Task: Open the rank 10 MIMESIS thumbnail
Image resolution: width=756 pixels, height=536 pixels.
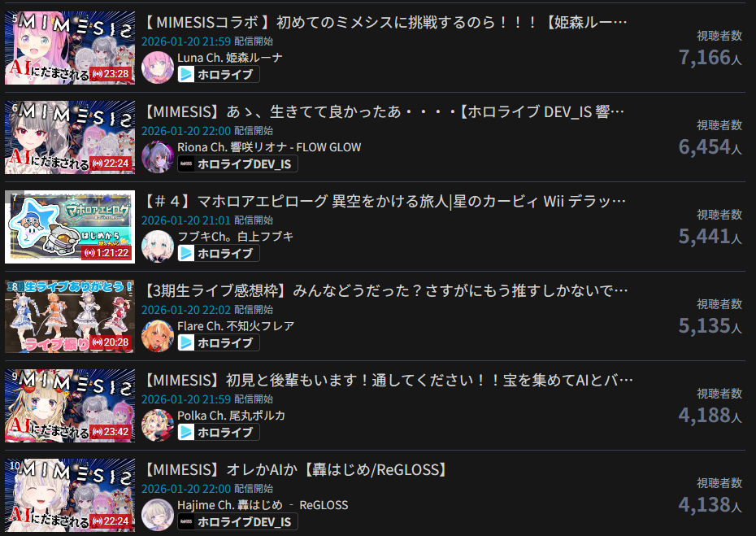Action: pos(70,495)
